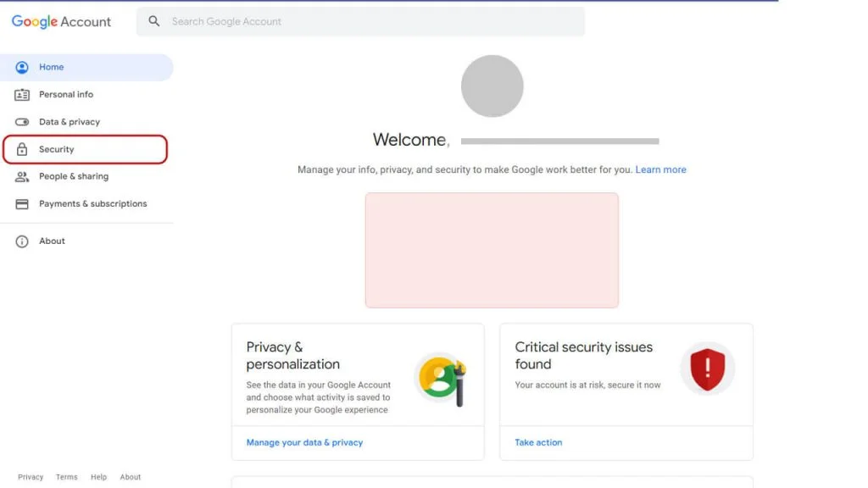The width and height of the screenshot is (868, 488).
Task: Click the Welcome heading text
Action: pyautogui.click(x=411, y=140)
